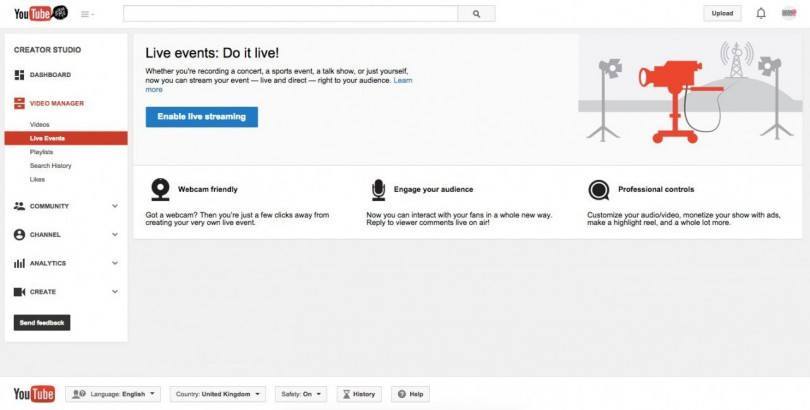The image size is (810, 410).
Task: Click the Analytics bar chart icon
Action: [x=19, y=263]
